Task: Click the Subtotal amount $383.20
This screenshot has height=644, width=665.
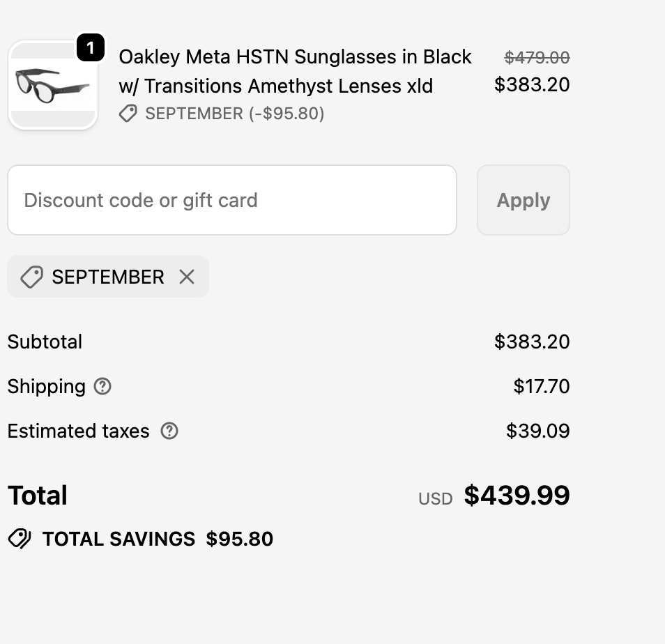Action: (x=532, y=342)
